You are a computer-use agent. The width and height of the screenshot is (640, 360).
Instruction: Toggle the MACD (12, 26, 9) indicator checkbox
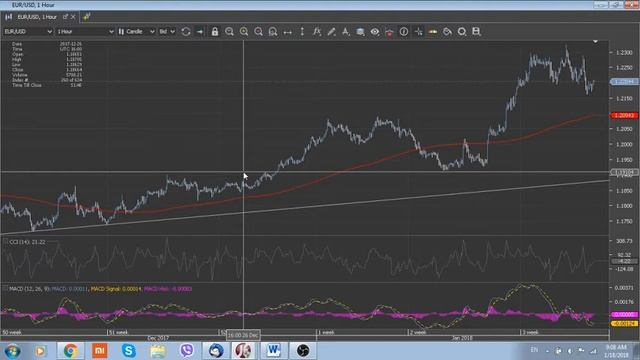point(5,288)
